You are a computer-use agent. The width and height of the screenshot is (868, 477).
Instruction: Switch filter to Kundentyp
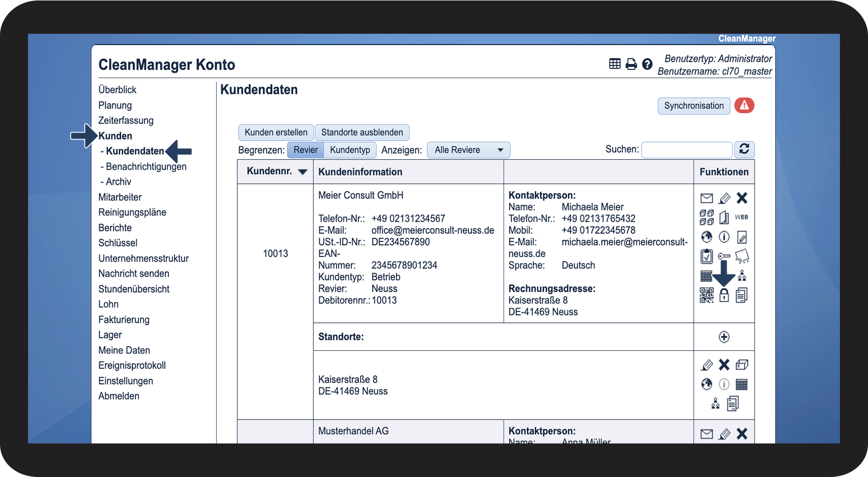click(x=350, y=150)
